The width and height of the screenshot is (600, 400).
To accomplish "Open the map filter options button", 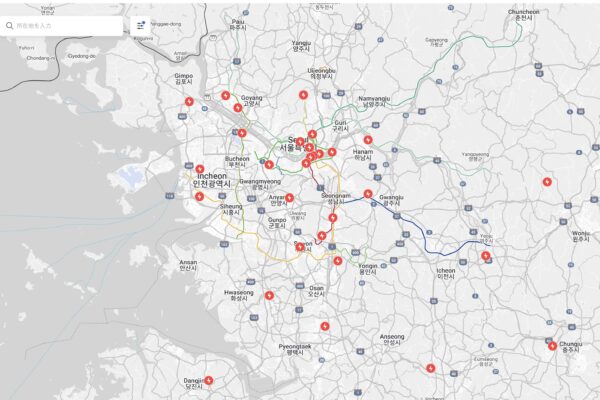I will click(140, 25).
